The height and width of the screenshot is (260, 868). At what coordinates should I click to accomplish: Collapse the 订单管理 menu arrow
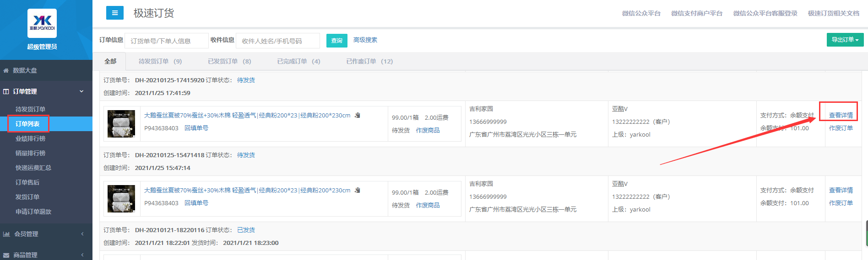pos(81,91)
